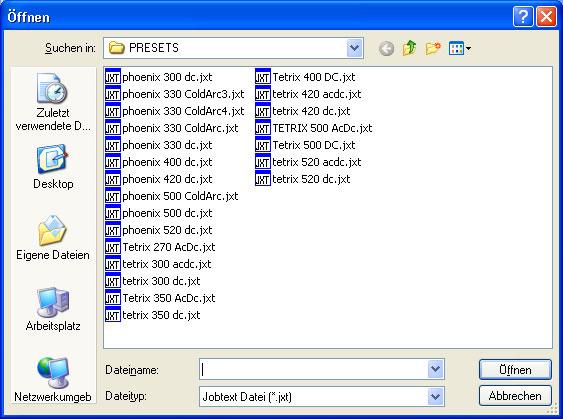The image size is (563, 419).
Task: Close the Öffnen dialog
Action: (546, 17)
